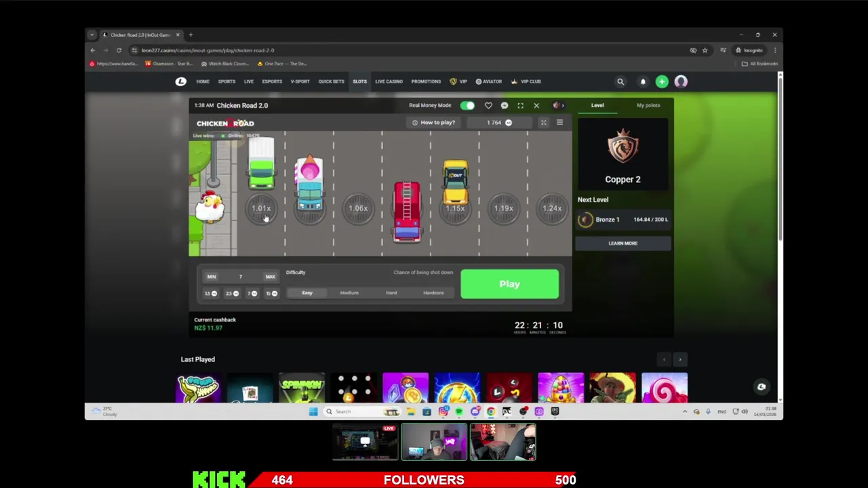Viewport: 868px width, 488px height.
Task: Open Spotify icon on the taskbar
Action: [x=459, y=411]
